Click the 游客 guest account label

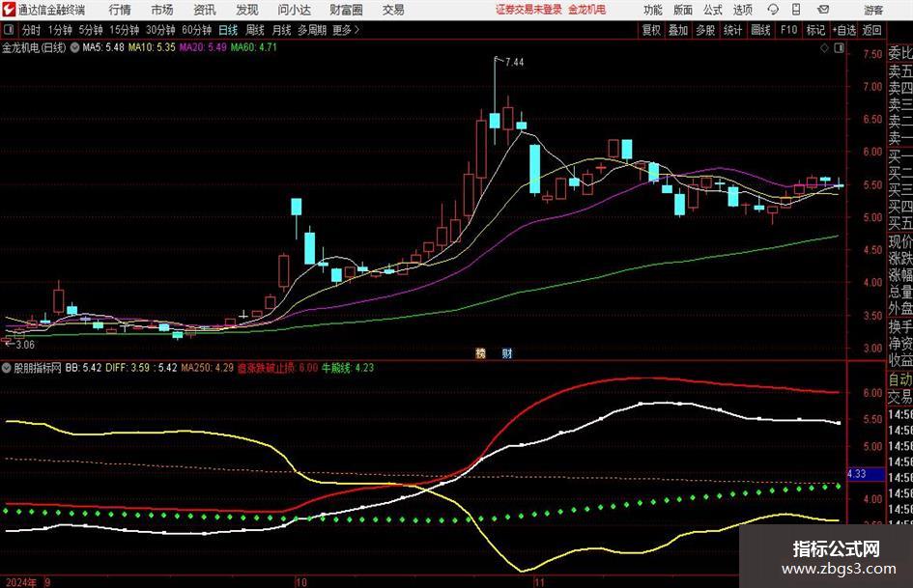point(873,10)
